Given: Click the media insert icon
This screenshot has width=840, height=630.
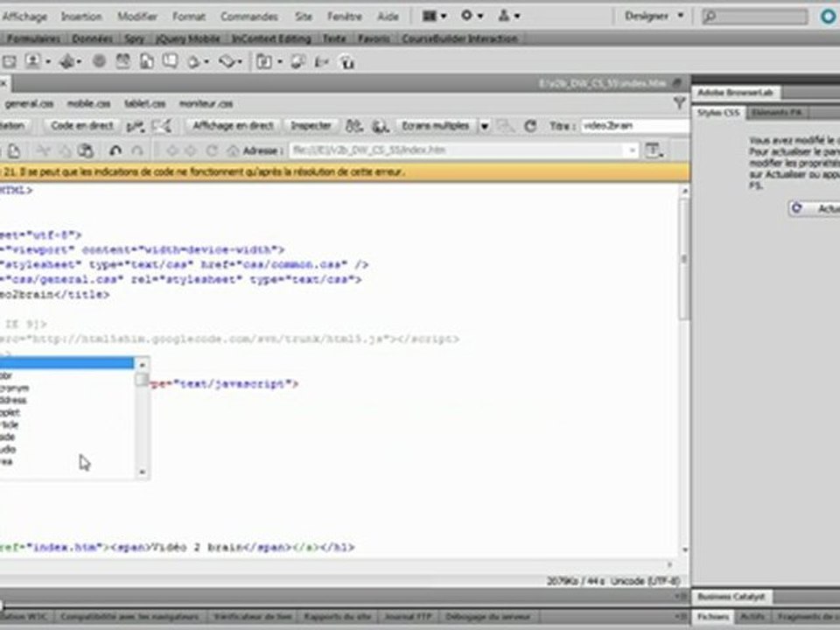Looking at the screenshot, I should tap(67, 61).
